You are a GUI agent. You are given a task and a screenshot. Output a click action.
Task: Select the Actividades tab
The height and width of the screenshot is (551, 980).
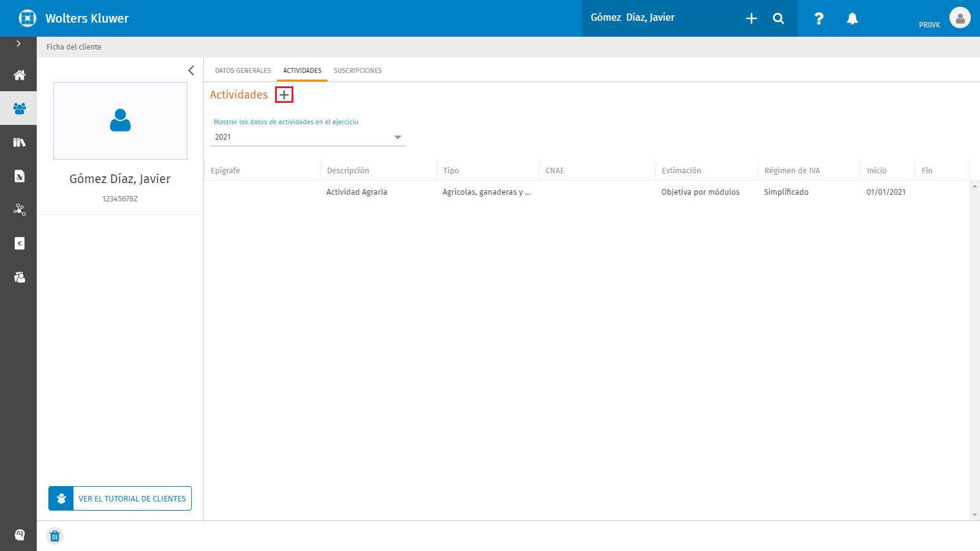[x=302, y=70]
